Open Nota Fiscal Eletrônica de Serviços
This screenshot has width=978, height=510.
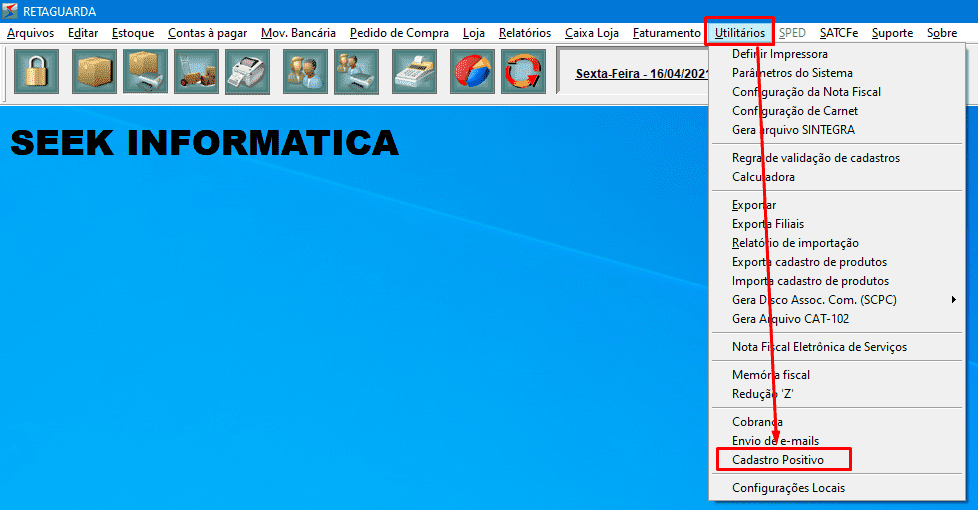(x=837, y=347)
